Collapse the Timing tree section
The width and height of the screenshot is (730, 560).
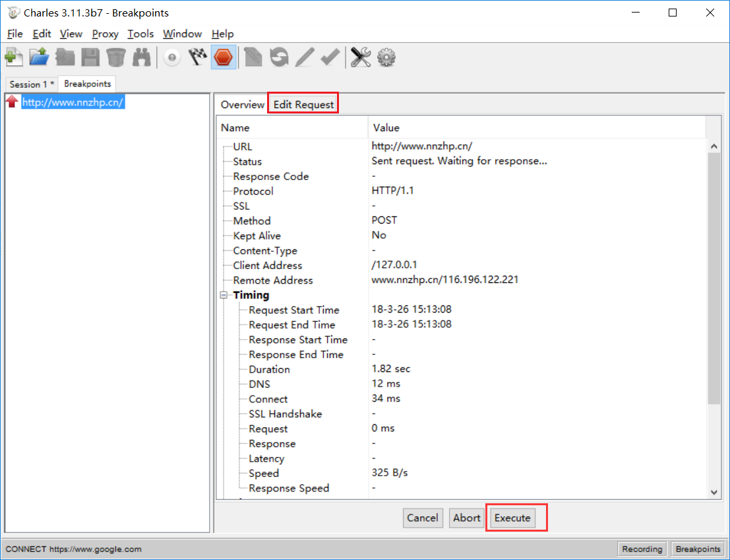224,295
